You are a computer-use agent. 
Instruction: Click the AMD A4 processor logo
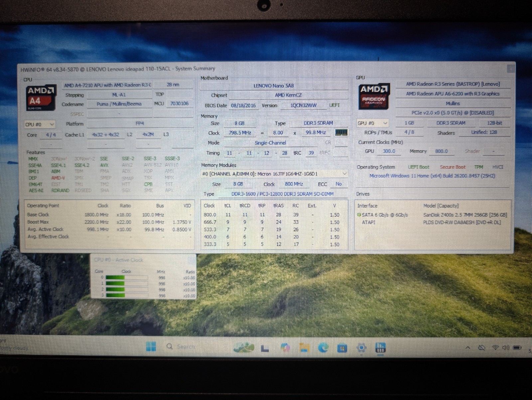point(41,98)
